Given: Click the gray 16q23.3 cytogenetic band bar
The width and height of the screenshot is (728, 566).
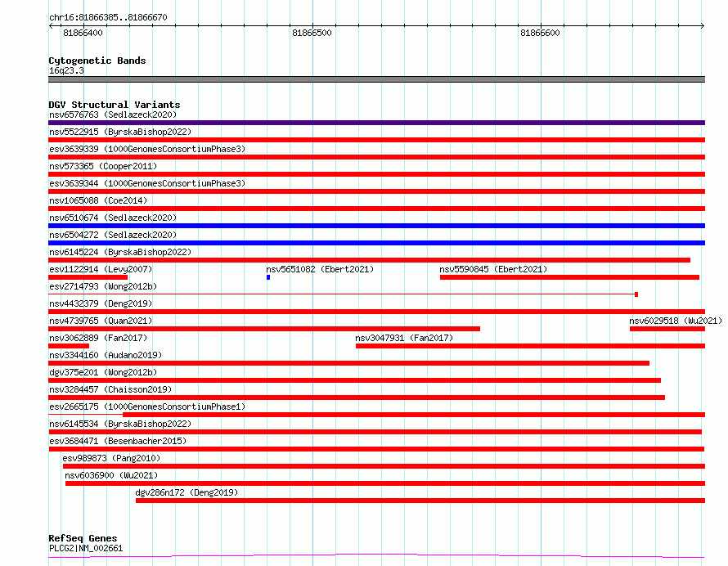Looking at the screenshot, I should [x=376, y=79].
